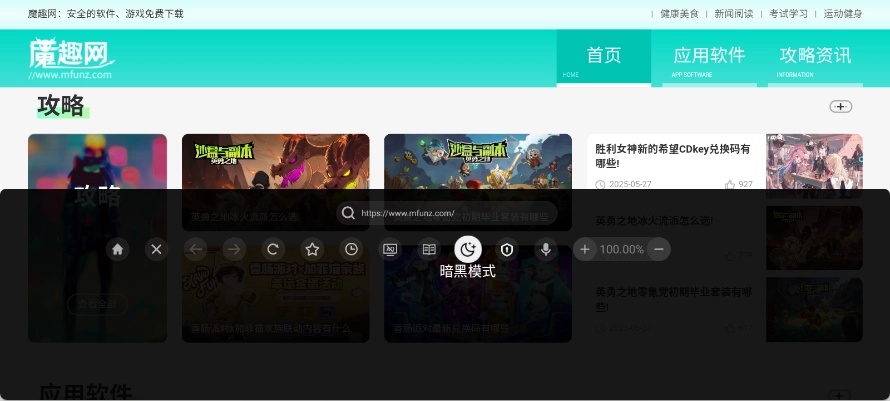Open the 健康美食 top link
This screenshot has width=890, height=401.
coord(679,14)
